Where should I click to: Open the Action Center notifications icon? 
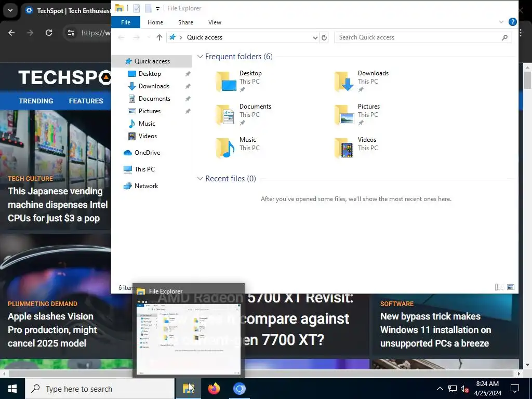pyautogui.click(x=515, y=389)
